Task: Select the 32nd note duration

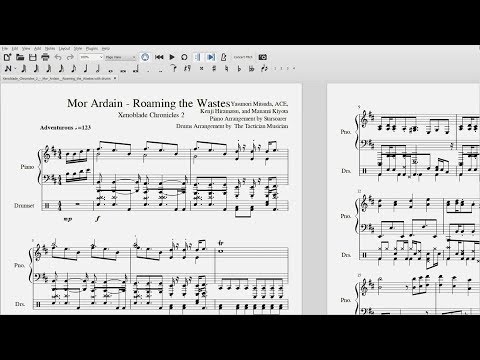Action: coord(49,69)
